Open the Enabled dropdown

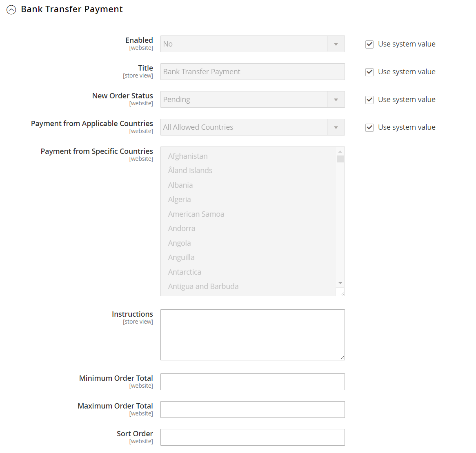[x=252, y=44]
